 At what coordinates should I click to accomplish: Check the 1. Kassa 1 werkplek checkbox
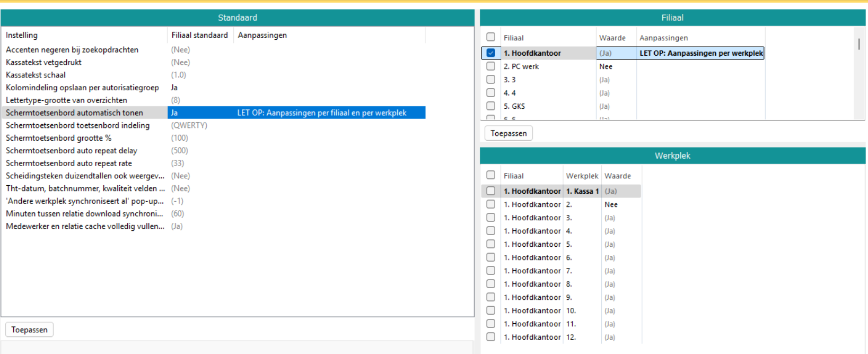[x=490, y=191]
